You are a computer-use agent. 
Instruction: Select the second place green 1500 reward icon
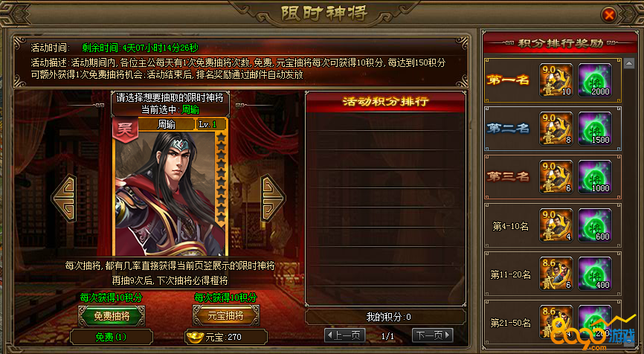point(595,129)
